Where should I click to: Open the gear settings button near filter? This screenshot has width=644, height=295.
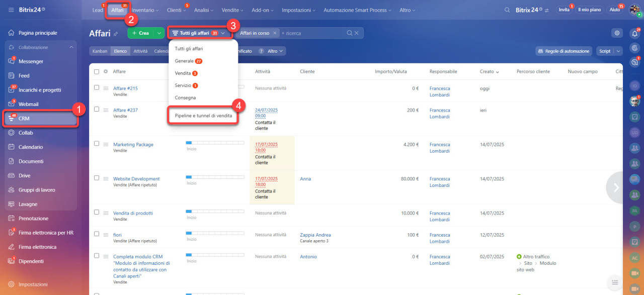(617, 33)
